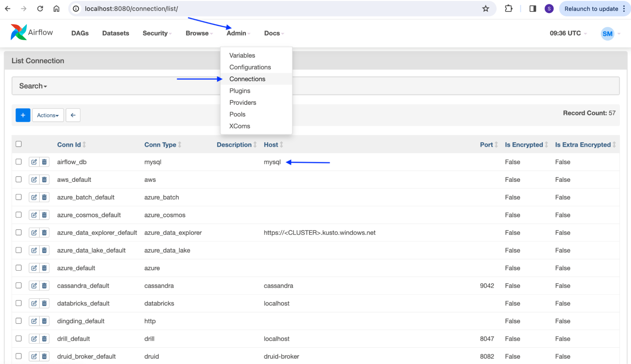The height and width of the screenshot is (364, 631).
Task: Toggle checkbox for airflow_db row
Action: [x=18, y=162]
